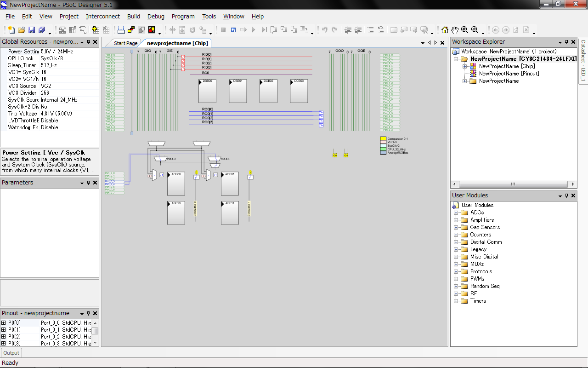588x368 pixels.
Task: Click the green CPU_32_KHz legend swatch
Action: [383, 149]
